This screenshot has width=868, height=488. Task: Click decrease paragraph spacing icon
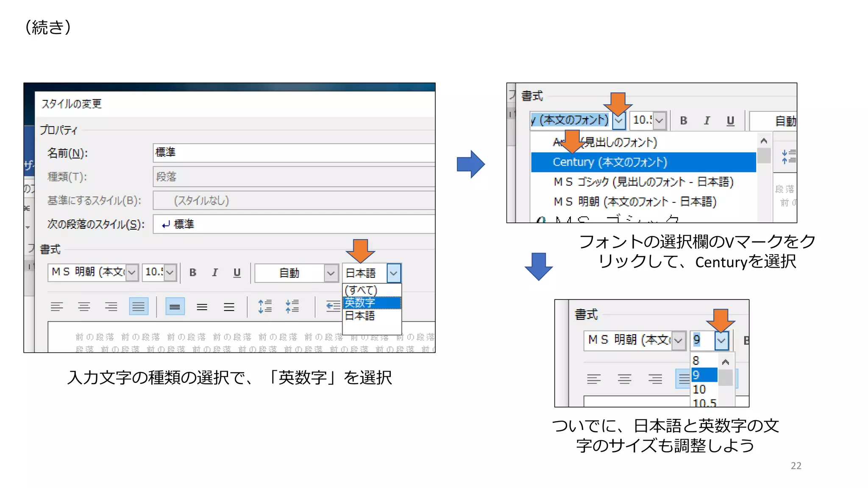[x=292, y=306]
